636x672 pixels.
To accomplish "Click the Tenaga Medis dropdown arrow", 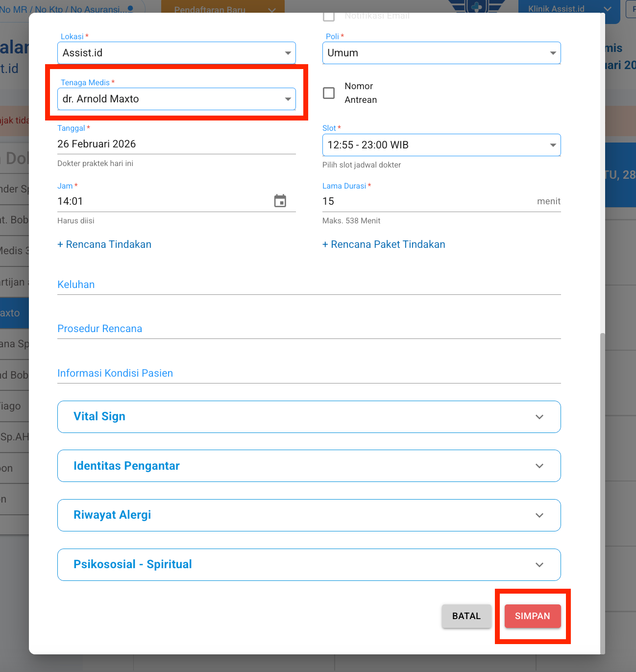I will [x=288, y=99].
